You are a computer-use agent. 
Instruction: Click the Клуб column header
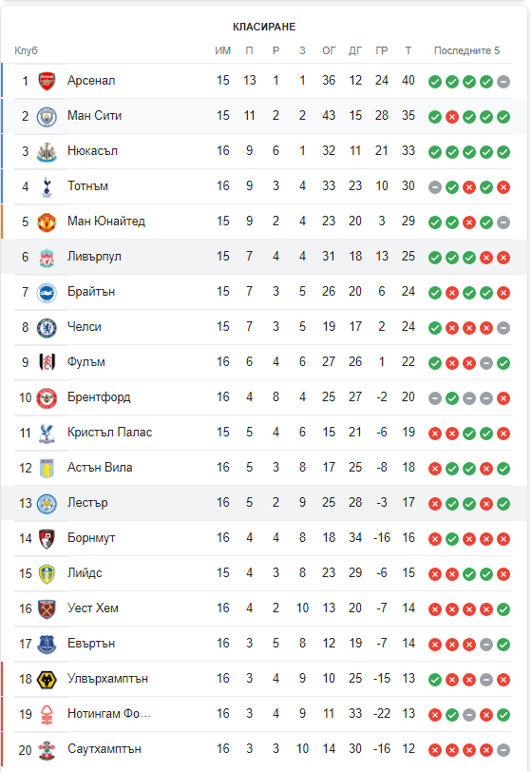tap(26, 50)
